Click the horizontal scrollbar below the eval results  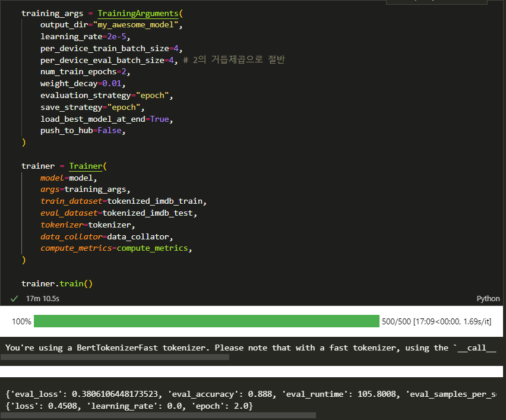(x=158, y=415)
